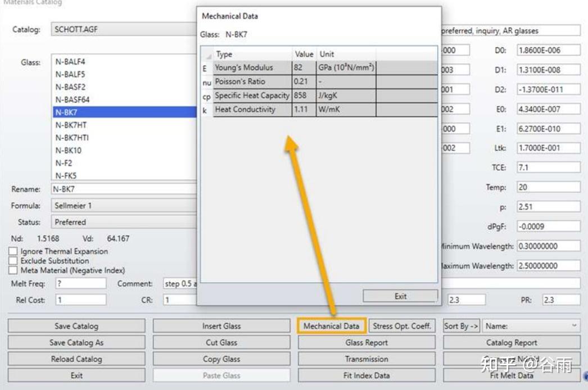This screenshot has height=390, width=588.
Task: Exit the Mechanical Data dialog
Action: (400, 296)
